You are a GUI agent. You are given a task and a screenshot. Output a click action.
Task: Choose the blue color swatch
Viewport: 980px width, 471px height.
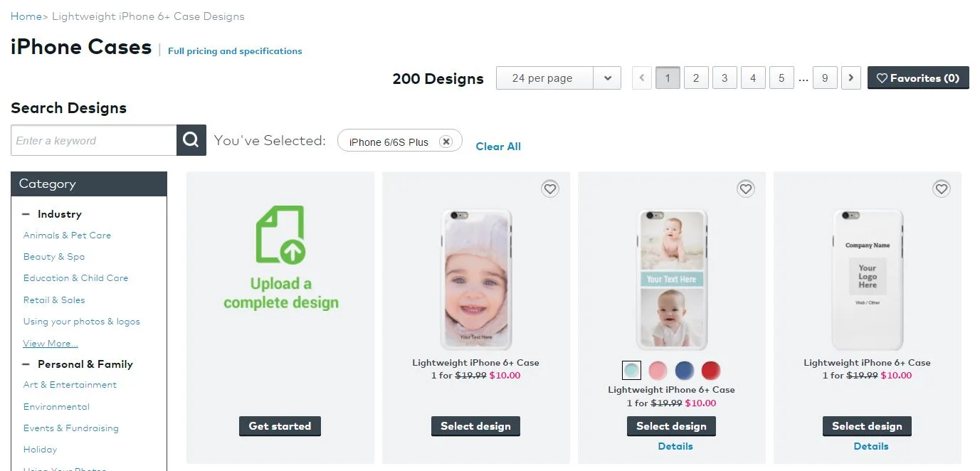tap(684, 370)
